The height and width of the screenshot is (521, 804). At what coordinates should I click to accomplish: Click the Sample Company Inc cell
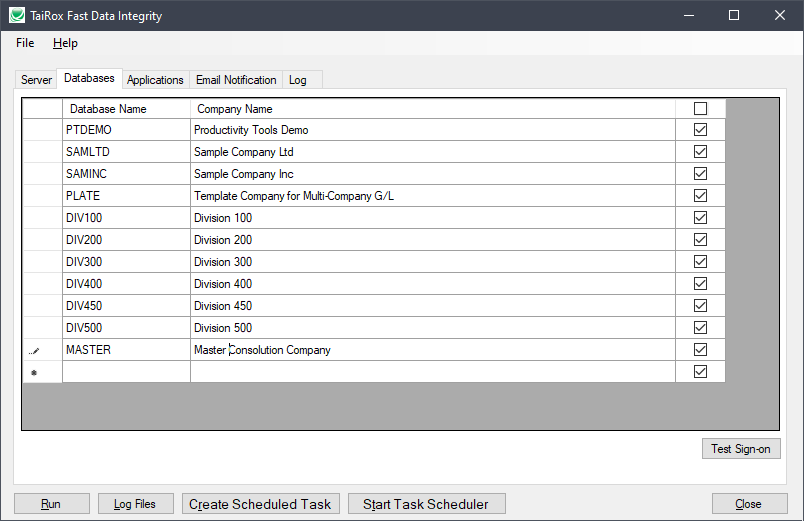[x=433, y=174]
